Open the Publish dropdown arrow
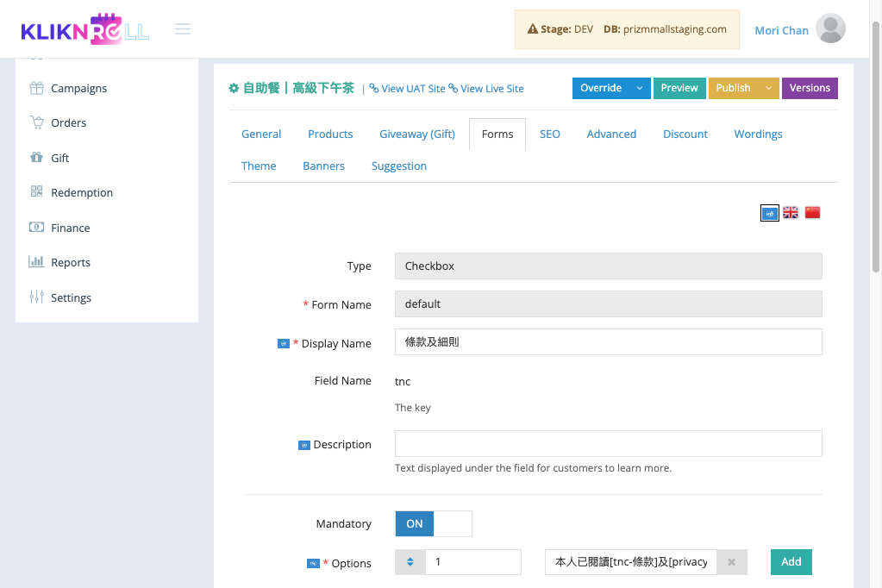 [768, 88]
